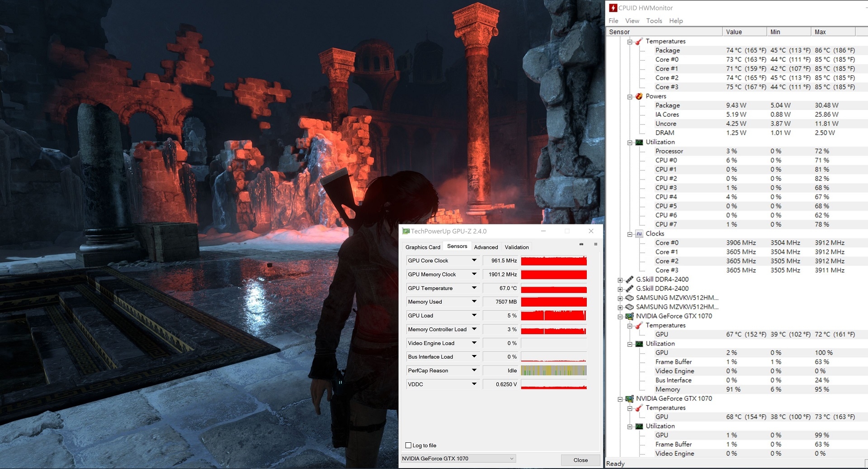This screenshot has width=868, height=469.
Task: Click the CPU Utilization chip icon
Action: (x=639, y=142)
